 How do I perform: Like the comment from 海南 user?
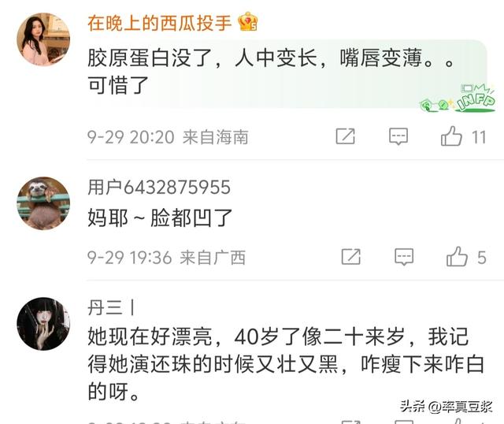(x=451, y=136)
